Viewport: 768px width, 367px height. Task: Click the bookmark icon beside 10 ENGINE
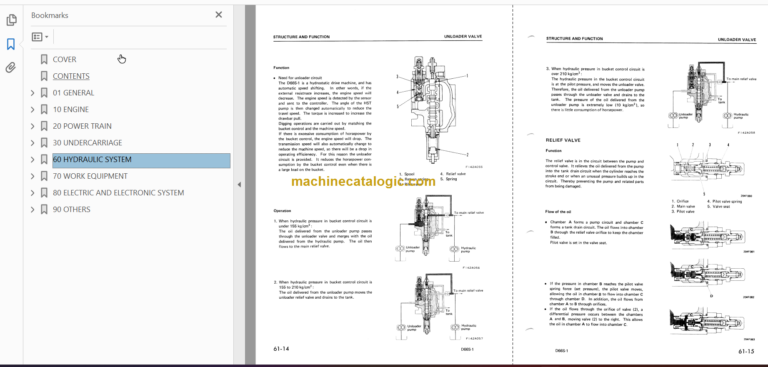pos(44,109)
